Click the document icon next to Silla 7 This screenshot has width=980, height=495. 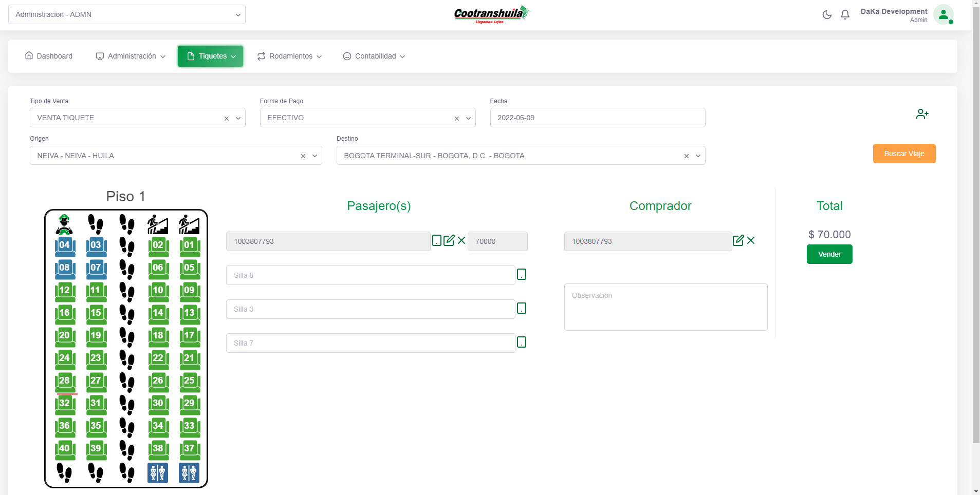click(x=522, y=342)
